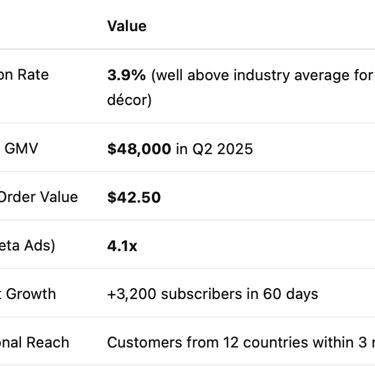Click the 'eta Ads)' row label
The image size is (375, 366).
coord(27,246)
